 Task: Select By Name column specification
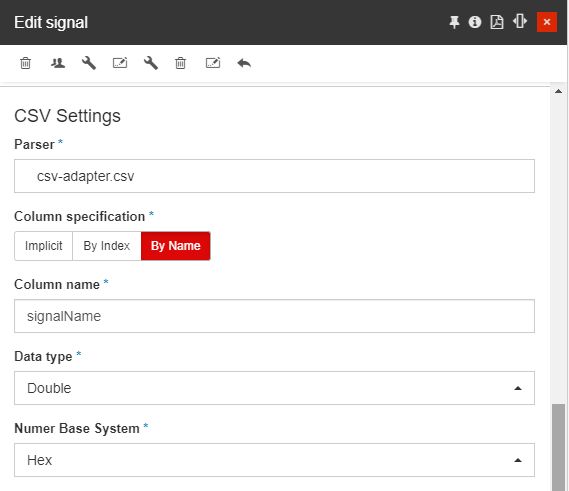176,246
